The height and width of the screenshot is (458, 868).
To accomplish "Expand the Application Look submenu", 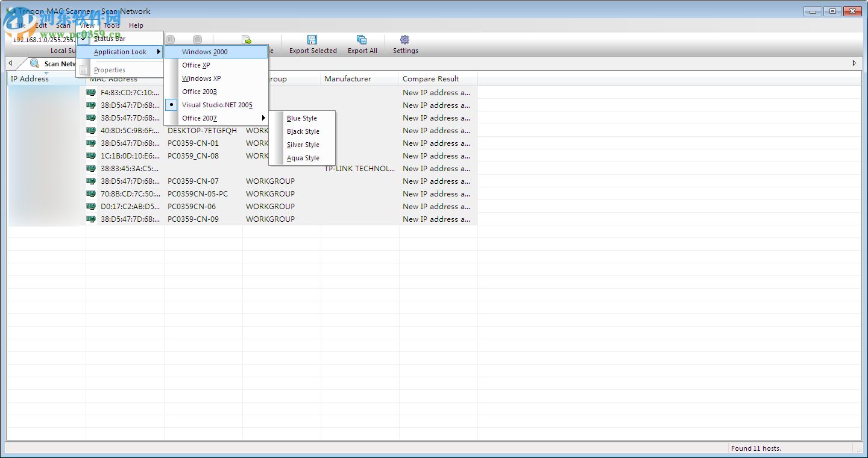I will pyautogui.click(x=121, y=52).
